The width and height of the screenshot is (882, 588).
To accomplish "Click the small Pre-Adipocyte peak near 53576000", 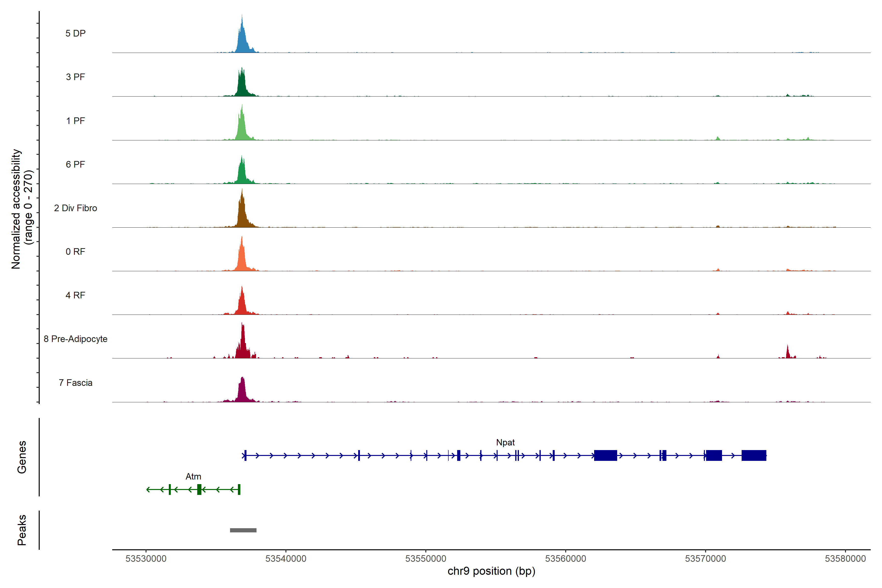I will tap(787, 354).
